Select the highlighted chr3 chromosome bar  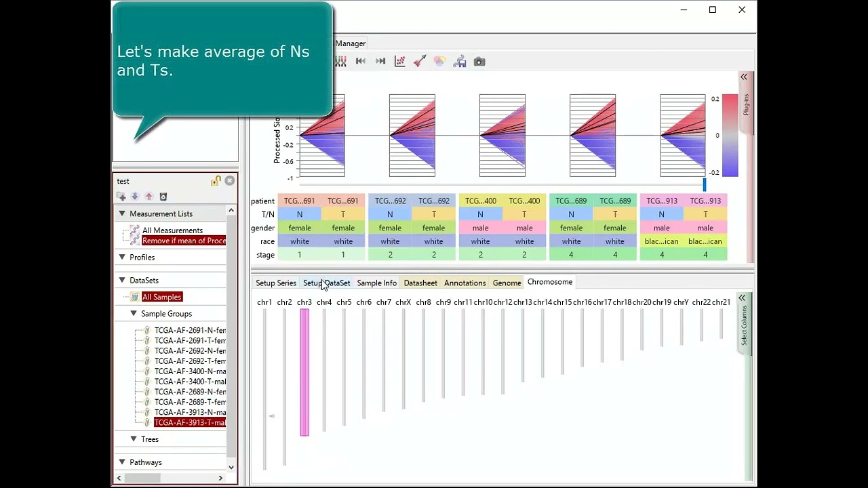click(x=304, y=372)
